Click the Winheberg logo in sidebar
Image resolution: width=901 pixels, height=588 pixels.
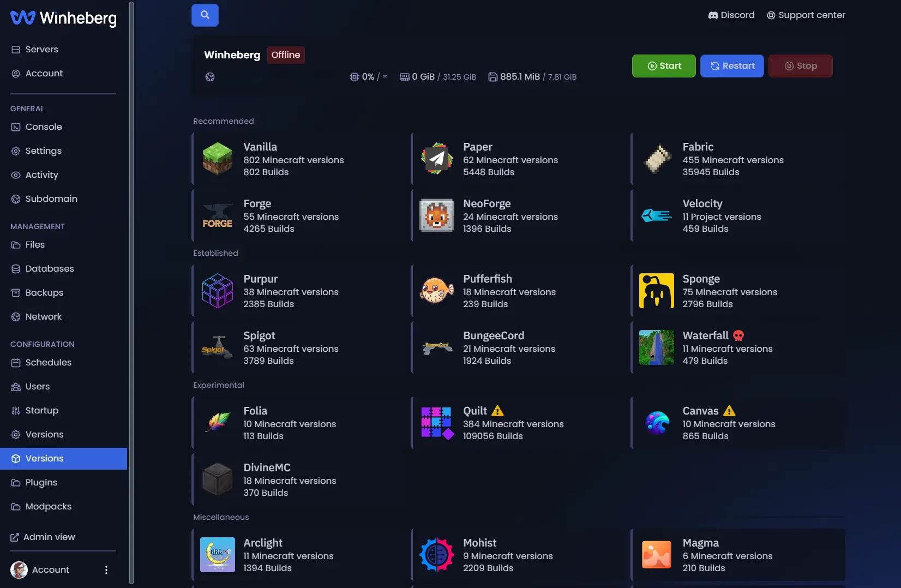click(63, 18)
